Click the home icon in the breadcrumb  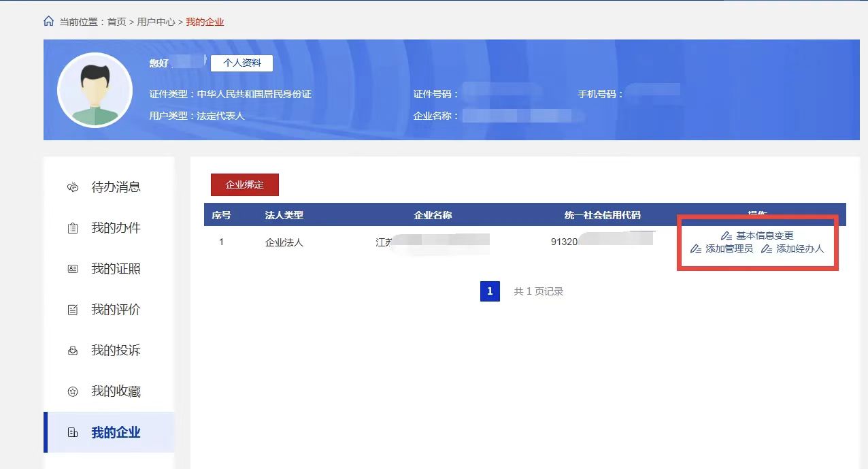pos(48,22)
